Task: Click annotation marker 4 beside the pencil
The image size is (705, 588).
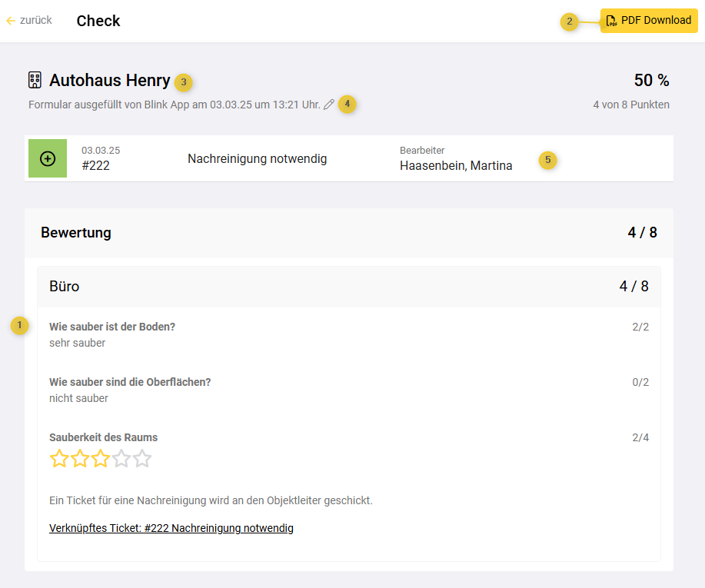Action: coord(348,104)
